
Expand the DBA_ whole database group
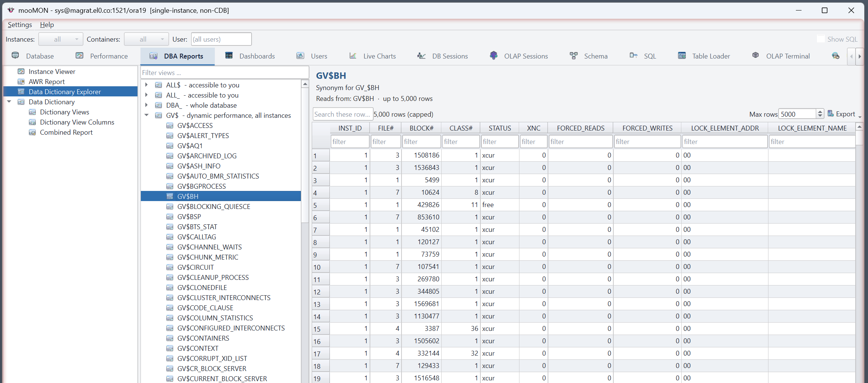pos(146,105)
